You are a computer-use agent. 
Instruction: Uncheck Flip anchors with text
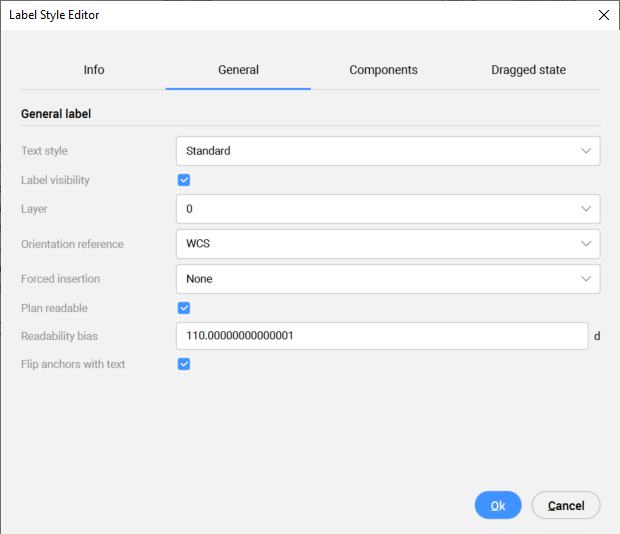coord(184,364)
